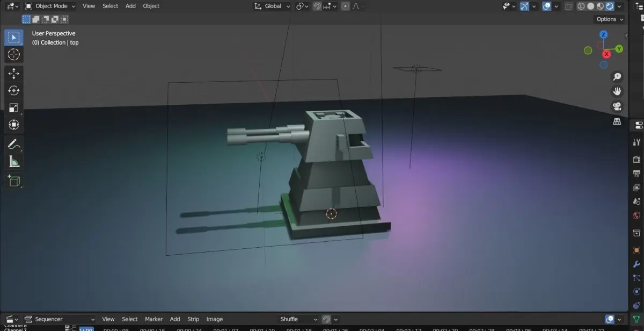This screenshot has height=331, width=644.
Task: Click the Y axis on navigation gizmo
Action: pos(619,49)
